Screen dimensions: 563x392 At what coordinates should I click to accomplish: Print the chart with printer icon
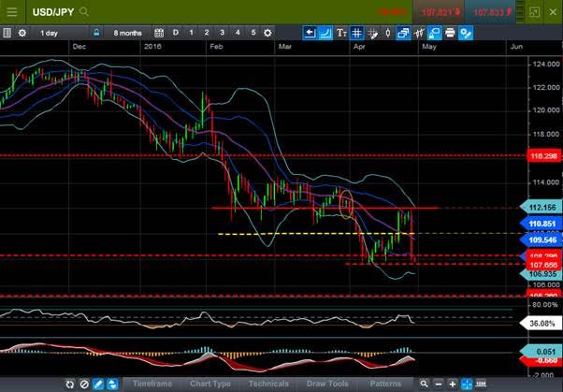(x=450, y=33)
